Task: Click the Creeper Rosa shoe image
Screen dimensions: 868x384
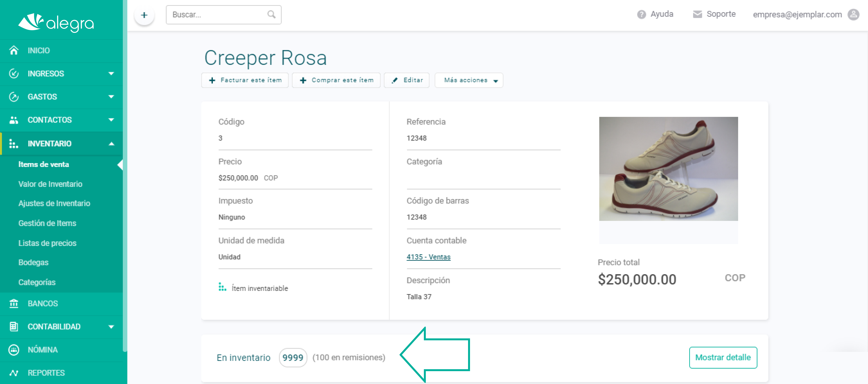Action: tap(668, 169)
